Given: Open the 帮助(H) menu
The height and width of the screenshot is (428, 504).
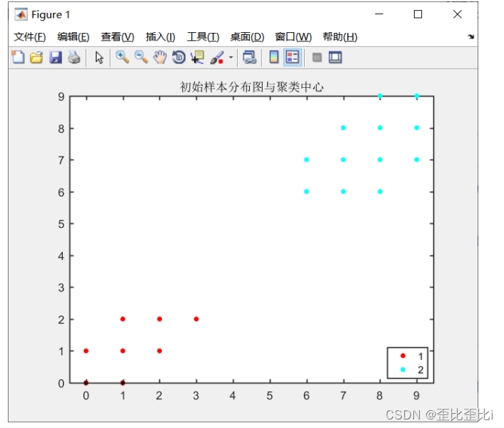Looking at the screenshot, I should click(x=340, y=36).
